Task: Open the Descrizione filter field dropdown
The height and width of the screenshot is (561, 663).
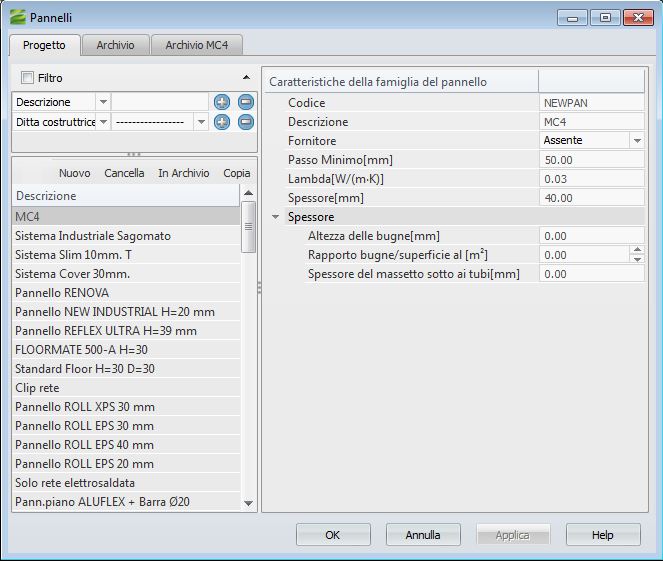Action: [x=102, y=102]
